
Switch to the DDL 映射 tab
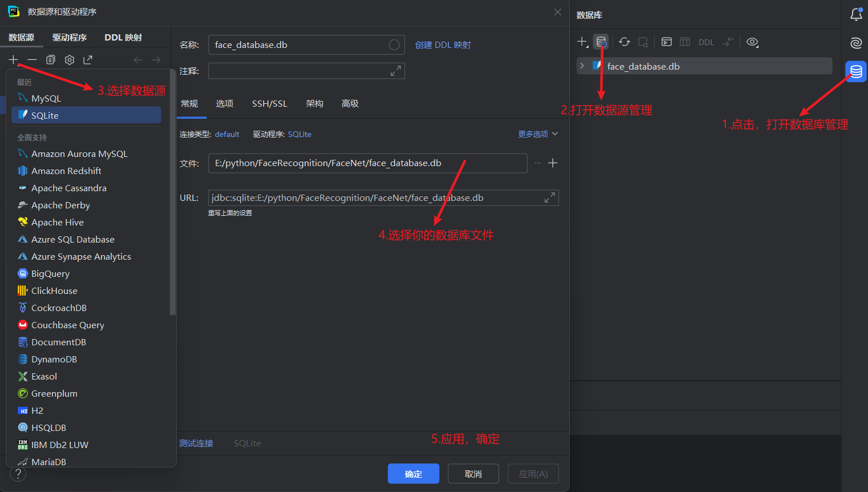(123, 38)
